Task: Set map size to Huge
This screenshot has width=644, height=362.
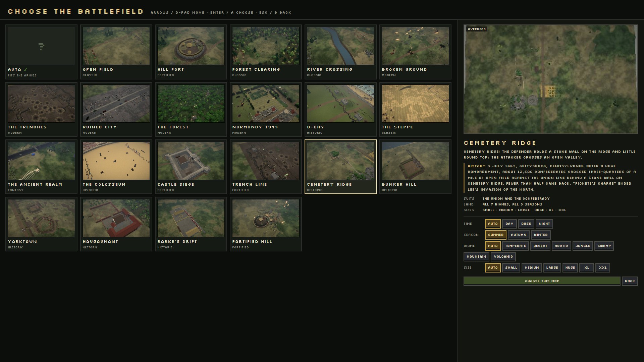Action: point(570,268)
